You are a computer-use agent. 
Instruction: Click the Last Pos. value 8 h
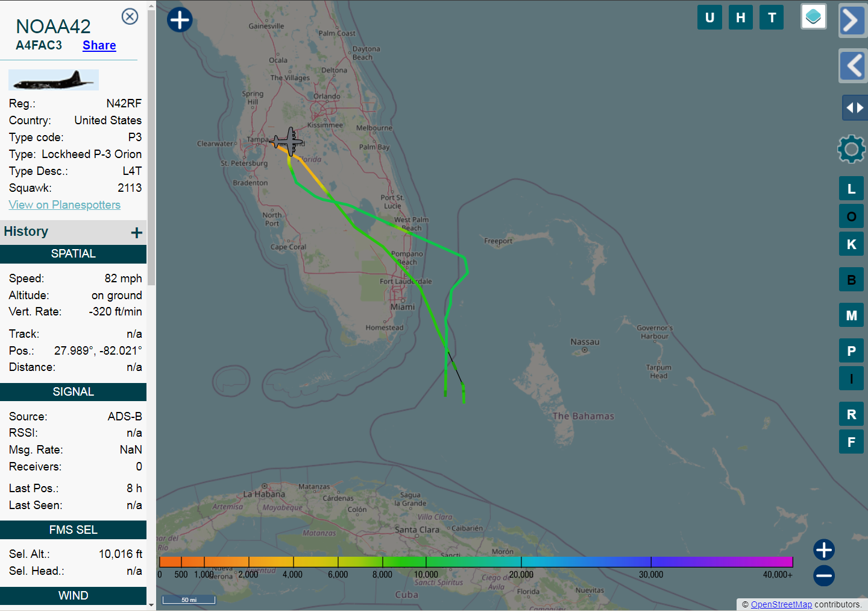pyautogui.click(x=134, y=489)
